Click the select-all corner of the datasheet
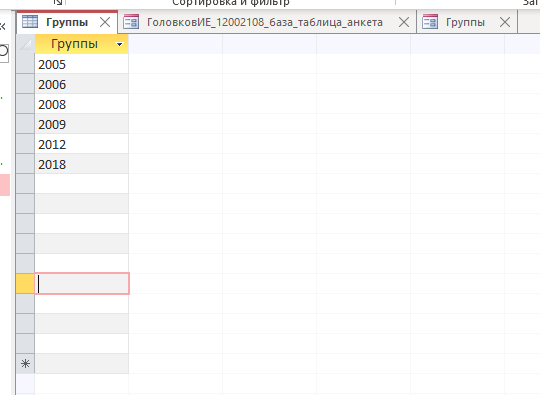 point(25,44)
